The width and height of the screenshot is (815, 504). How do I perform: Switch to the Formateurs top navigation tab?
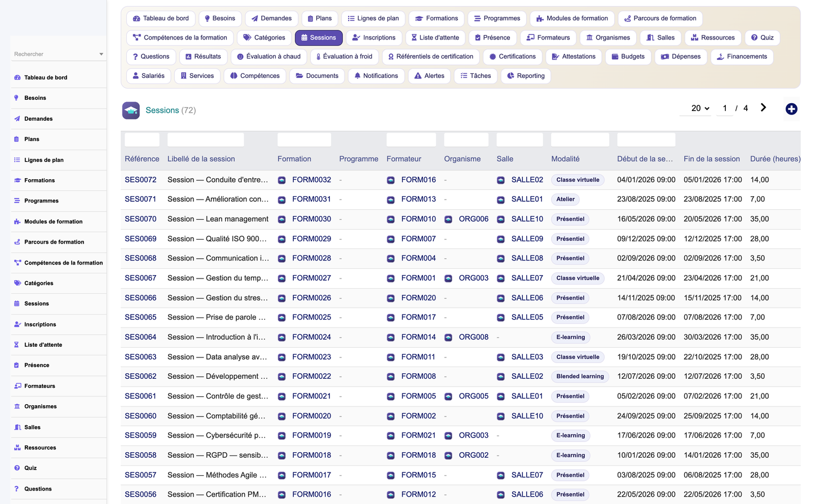(x=548, y=38)
